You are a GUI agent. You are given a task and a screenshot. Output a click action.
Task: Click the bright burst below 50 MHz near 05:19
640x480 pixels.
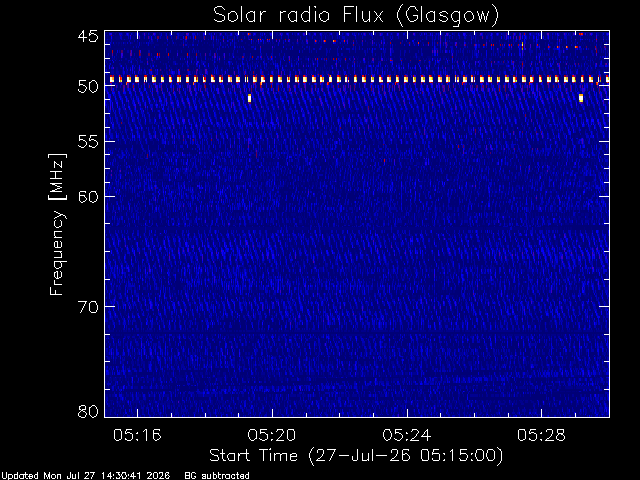249,98
